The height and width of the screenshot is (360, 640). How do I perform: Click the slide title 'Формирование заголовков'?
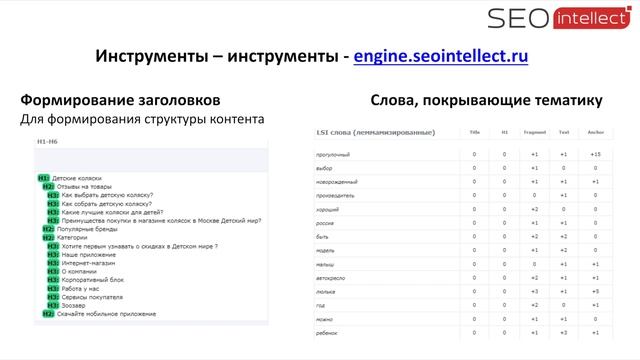pos(120,100)
